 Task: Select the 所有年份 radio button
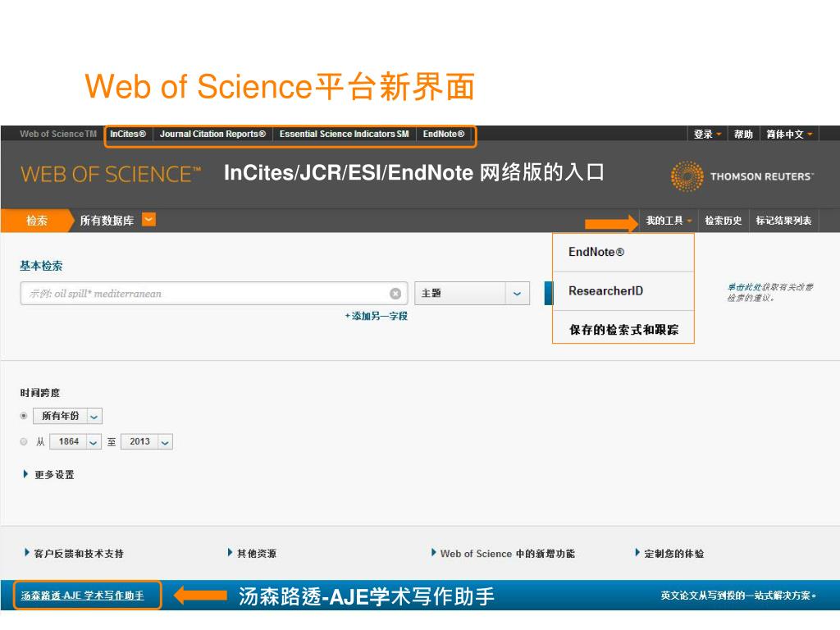(x=24, y=416)
